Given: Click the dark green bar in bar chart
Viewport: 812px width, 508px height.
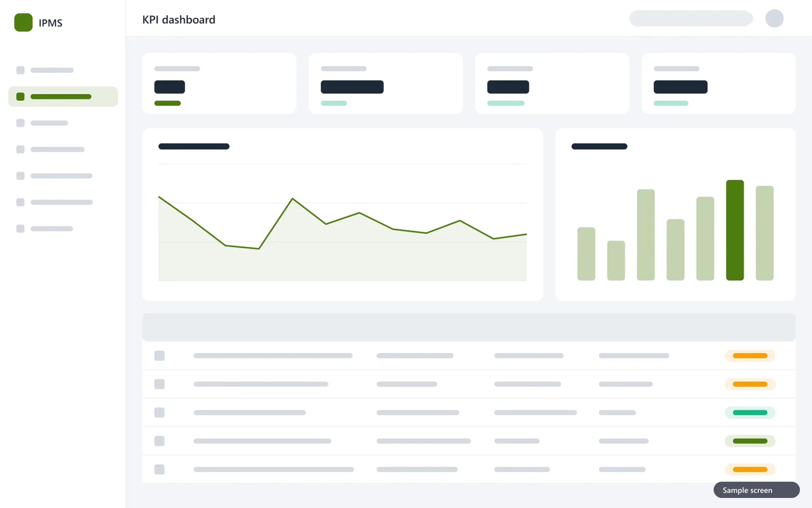Looking at the screenshot, I should [x=735, y=230].
